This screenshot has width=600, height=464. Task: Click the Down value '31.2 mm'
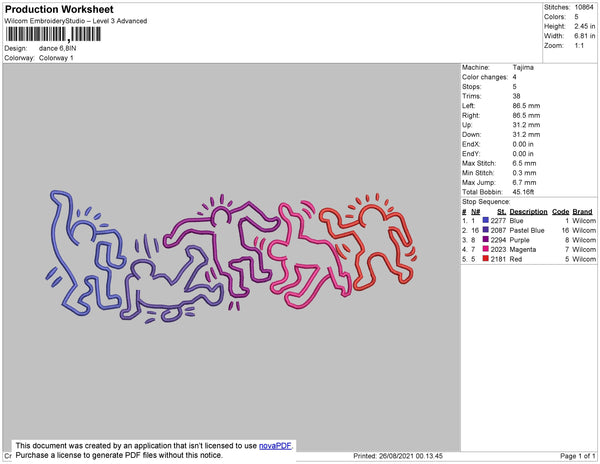click(x=526, y=134)
